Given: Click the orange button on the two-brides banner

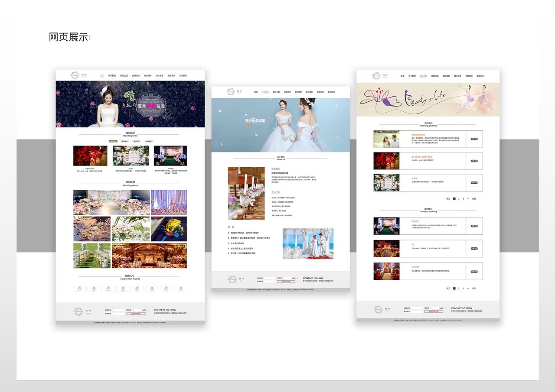Looking at the screenshot, I should pyautogui.click(x=249, y=126).
